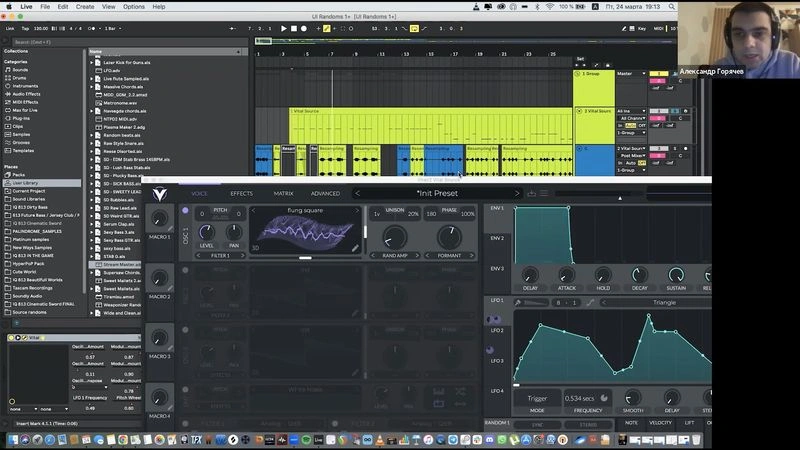Click previous preset arrow left of Init Preset
The image size is (800, 450).
[357, 193]
